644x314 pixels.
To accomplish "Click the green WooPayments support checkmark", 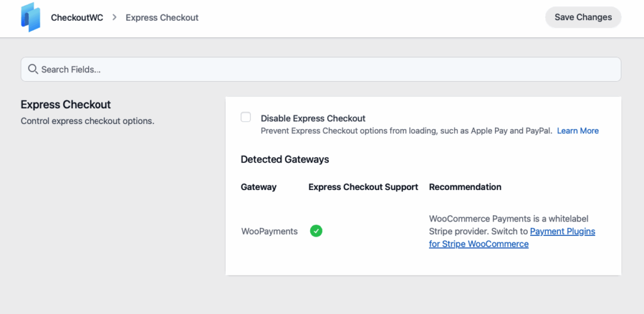I will click(316, 231).
